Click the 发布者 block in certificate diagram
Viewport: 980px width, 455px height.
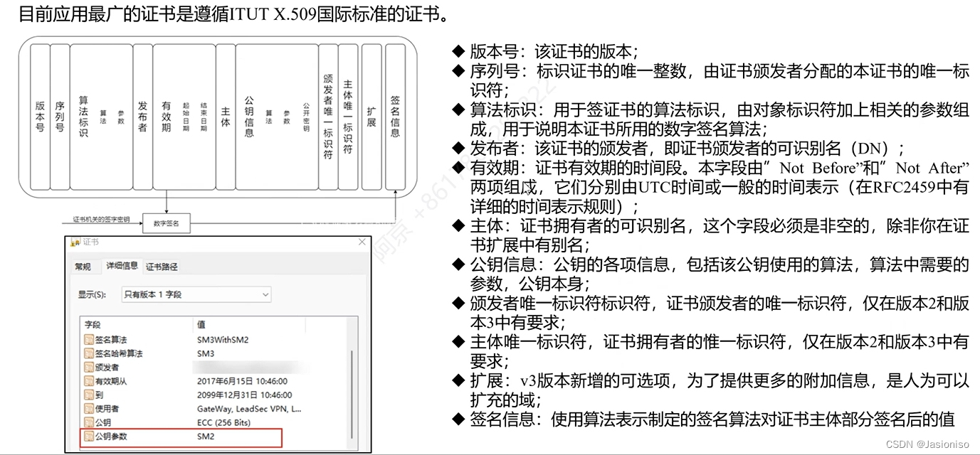tap(142, 117)
